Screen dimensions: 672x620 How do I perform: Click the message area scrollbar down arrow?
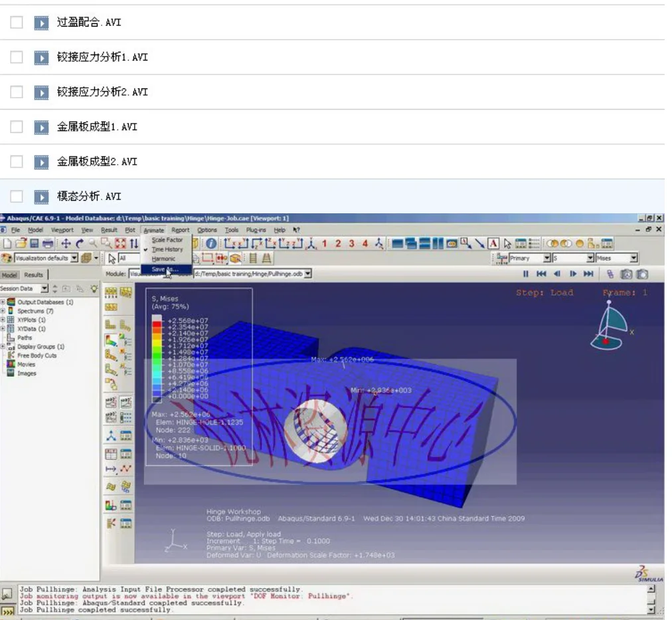(651, 609)
